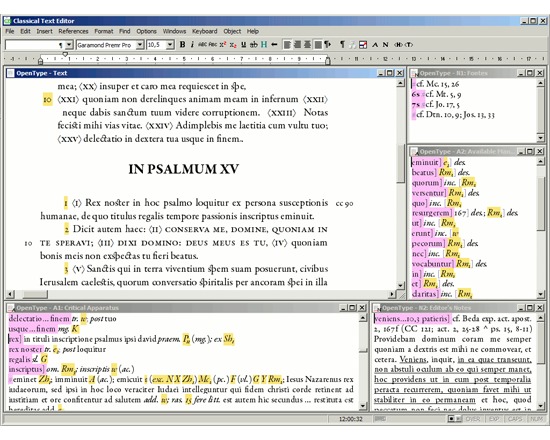Align paragraph text left
The width and height of the screenshot is (550, 440).
click(287, 45)
